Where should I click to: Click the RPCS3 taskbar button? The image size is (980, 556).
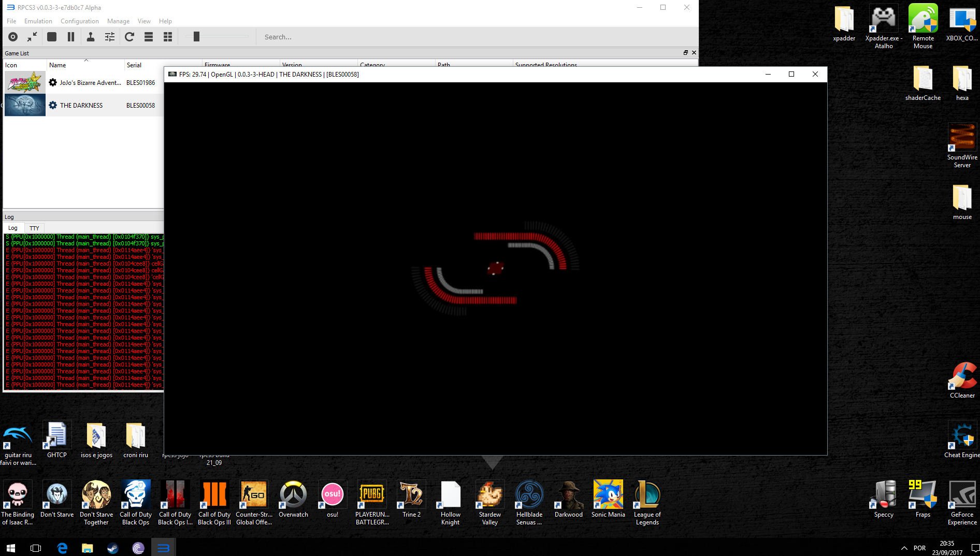click(x=163, y=548)
